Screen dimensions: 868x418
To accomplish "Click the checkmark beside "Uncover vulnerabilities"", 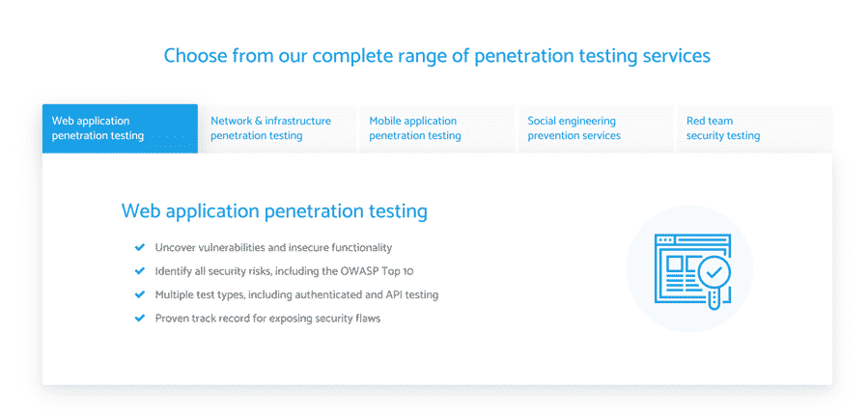I will (140, 248).
